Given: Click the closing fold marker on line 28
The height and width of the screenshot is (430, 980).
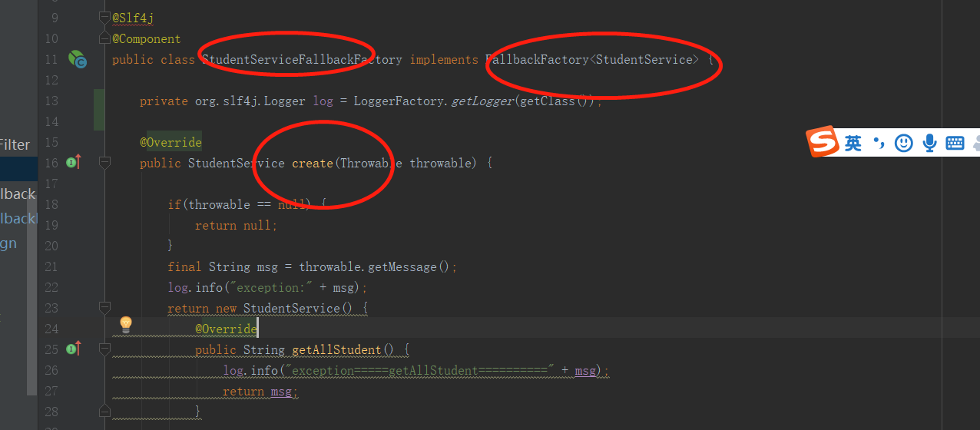Looking at the screenshot, I should (105, 412).
